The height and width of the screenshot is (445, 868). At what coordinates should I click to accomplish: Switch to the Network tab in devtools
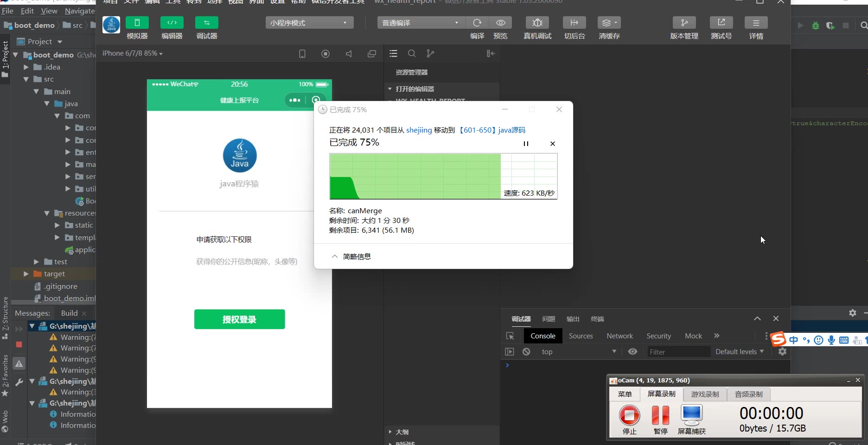(619, 336)
